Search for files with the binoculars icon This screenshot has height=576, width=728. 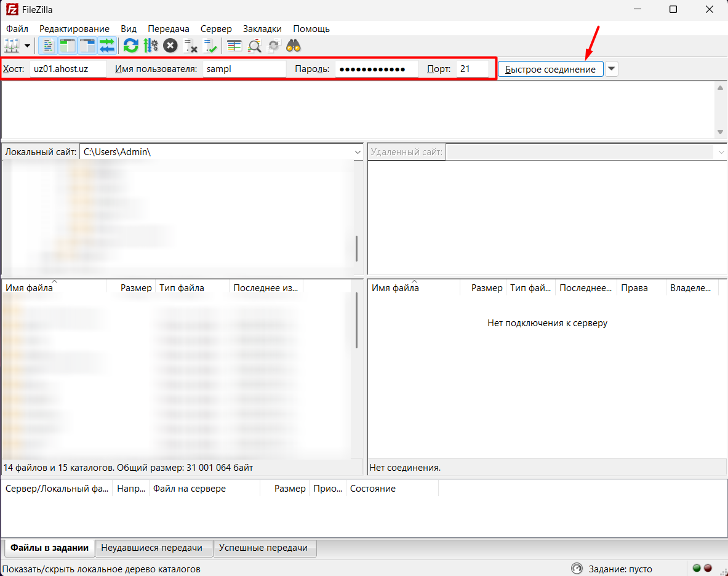[294, 46]
